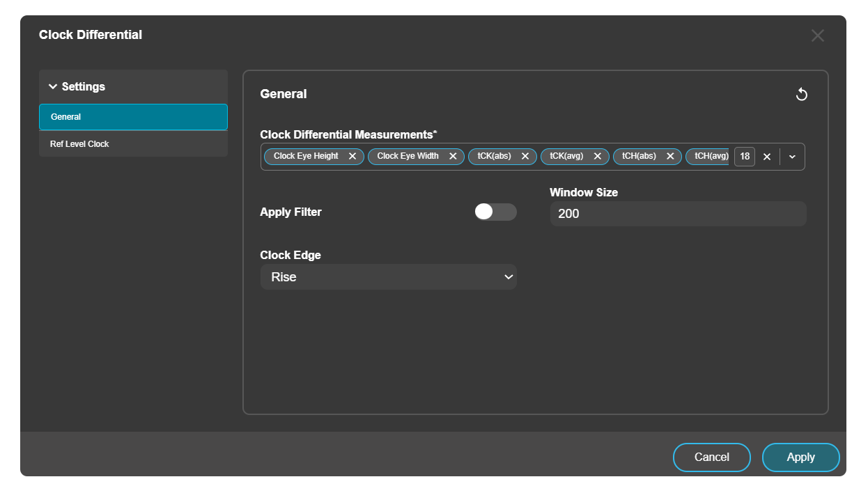The height and width of the screenshot is (493, 868).
Task: Remove the Clock Eye Width measurement tag
Action: pyautogui.click(x=454, y=156)
